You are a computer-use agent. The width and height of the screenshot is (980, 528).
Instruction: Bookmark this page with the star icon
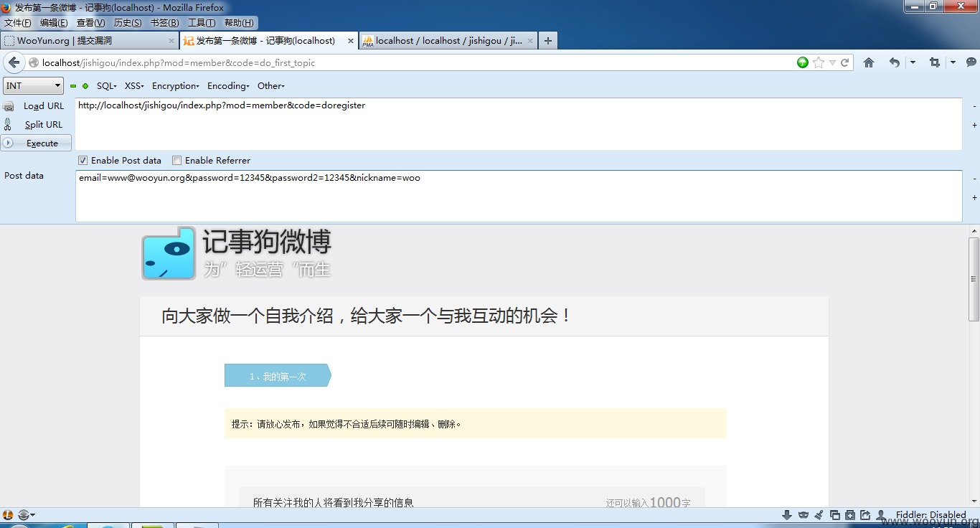[819, 62]
